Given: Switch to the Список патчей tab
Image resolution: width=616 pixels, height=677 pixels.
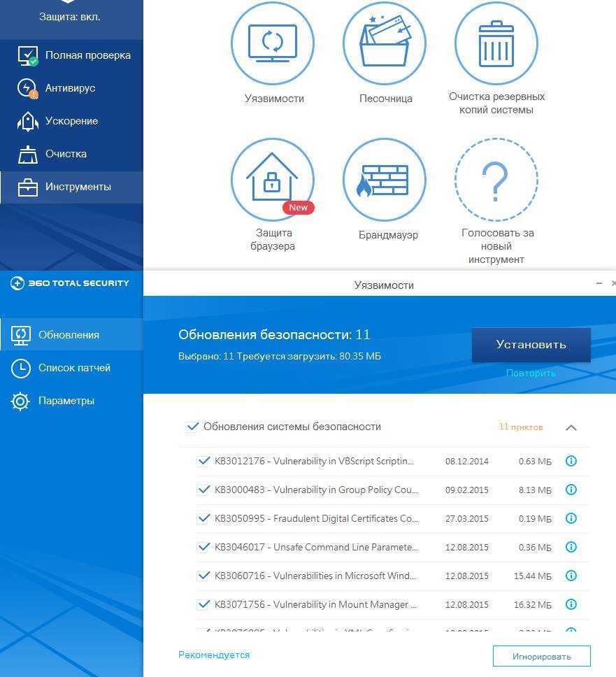Looking at the screenshot, I should pyautogui.click(x=74, y=368).
